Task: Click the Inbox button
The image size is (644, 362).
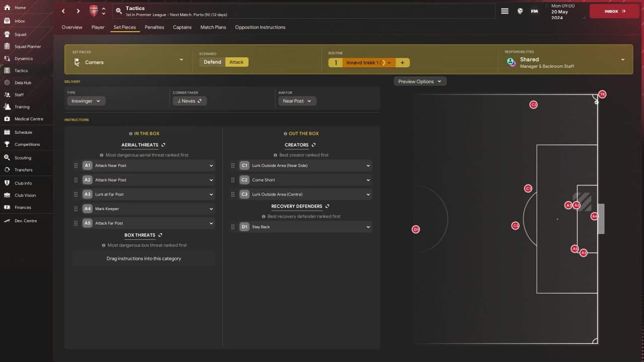Action: click(x=614, y=11)
